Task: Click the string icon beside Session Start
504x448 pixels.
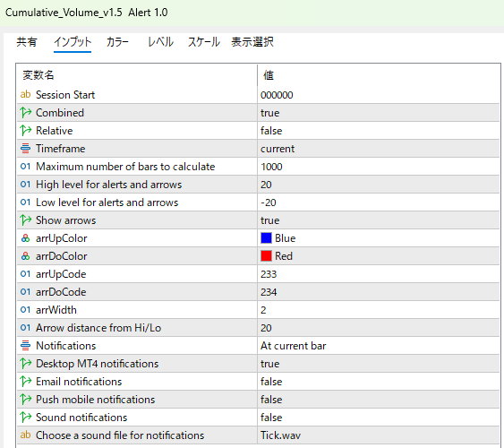Action: click(x=25, y=95)
